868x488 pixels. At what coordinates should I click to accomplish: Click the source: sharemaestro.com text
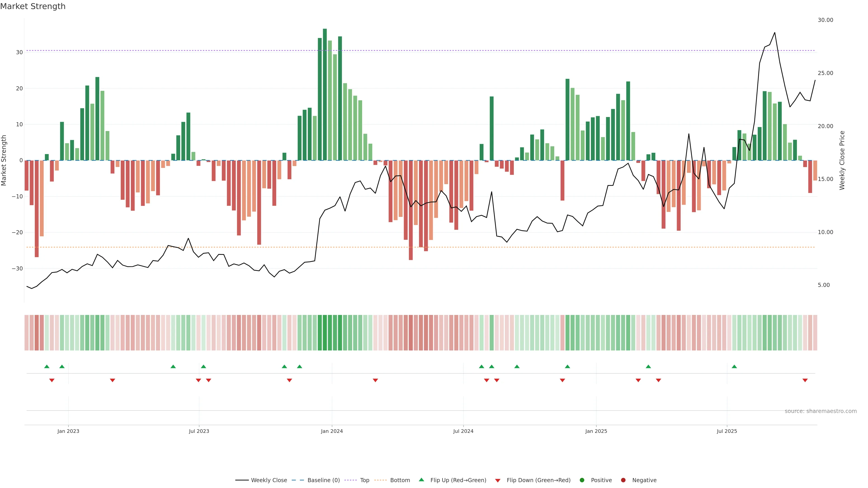pyautogui.click(x=821, y=411)
